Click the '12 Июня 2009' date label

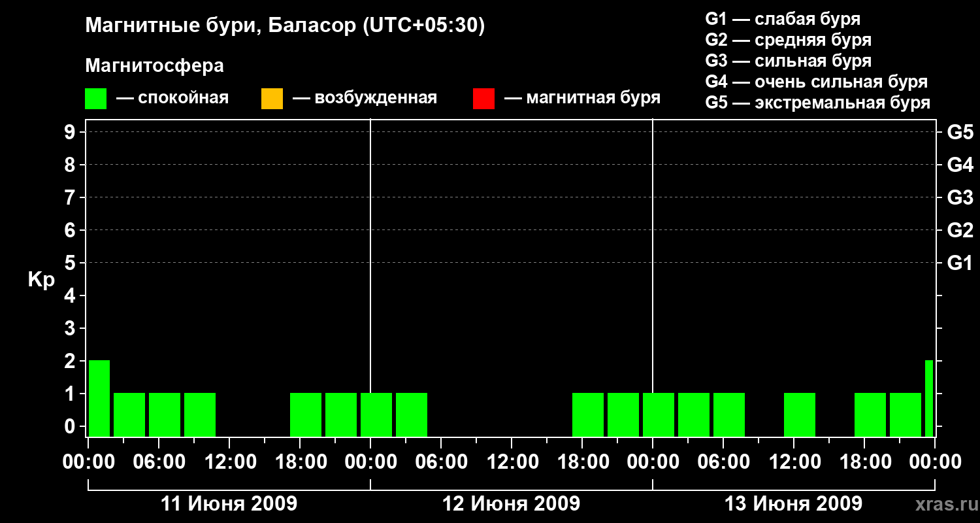coord(511,504)
